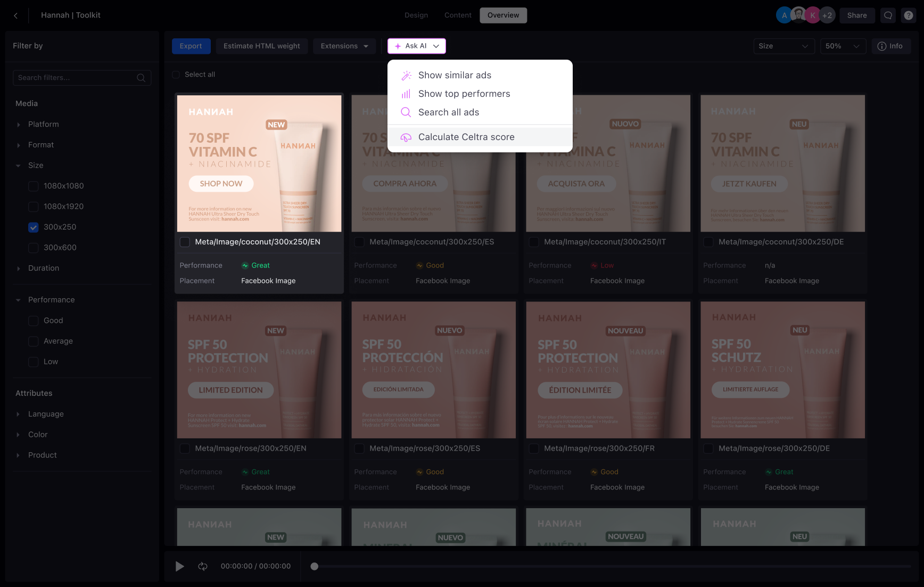Show the +2 additional collaborators
The width and height of the screenshot is (924, 587).
827,15
